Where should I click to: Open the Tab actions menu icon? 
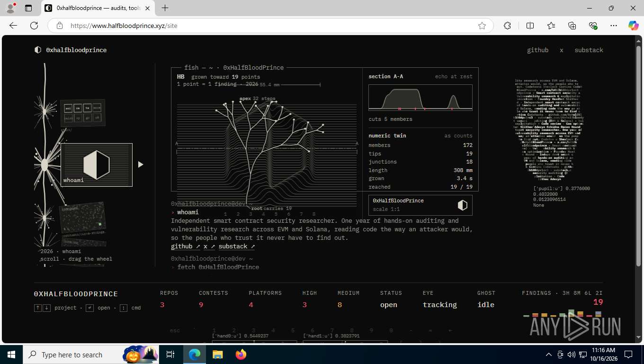(28, 8)
